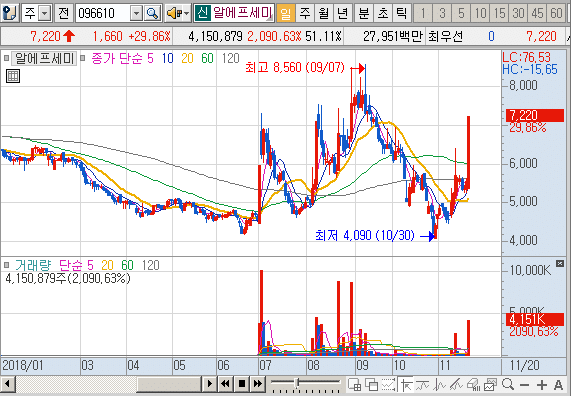571x396 pixels.
Task: Click the pencil drawing tool icon
Action: pos(456,385)
